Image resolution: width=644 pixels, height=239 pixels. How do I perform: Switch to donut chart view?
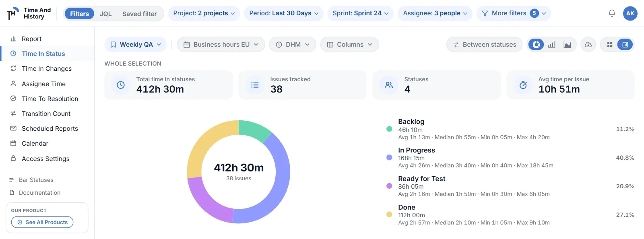click(x=536, y=45)
